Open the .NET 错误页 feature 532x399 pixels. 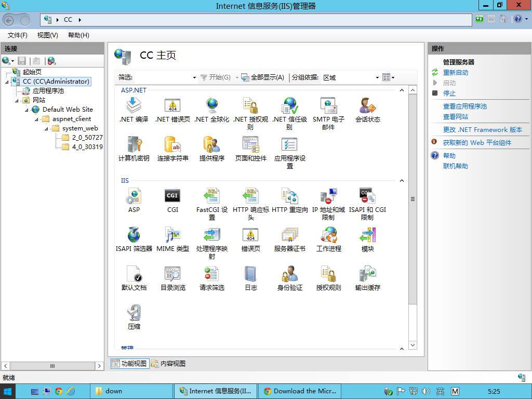[x=172, y=110]
